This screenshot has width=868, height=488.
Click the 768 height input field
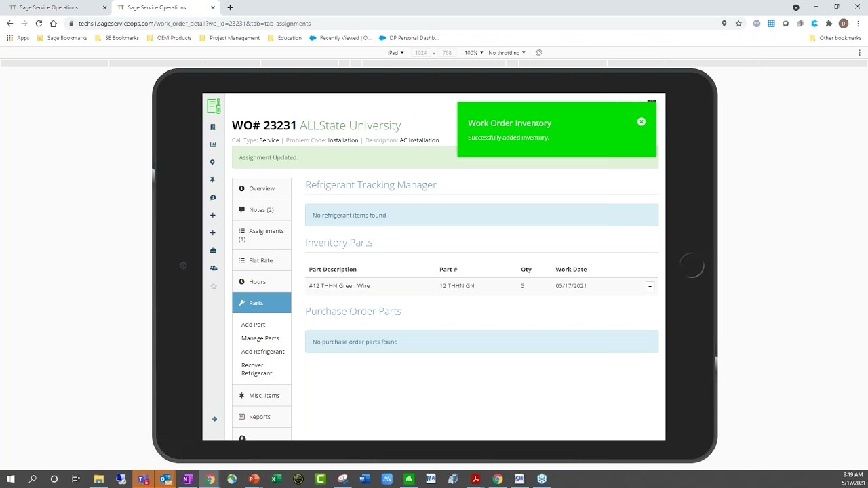click(447, 53)
